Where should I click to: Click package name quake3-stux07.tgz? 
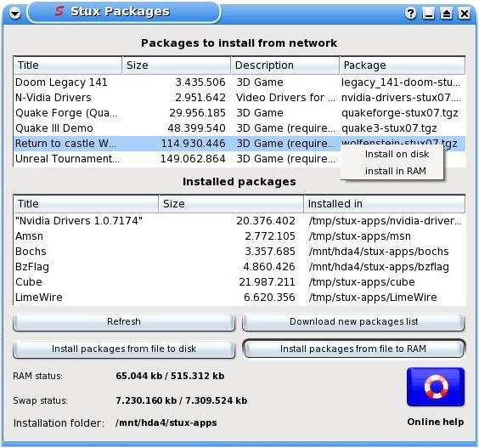(x=389, y=128)
